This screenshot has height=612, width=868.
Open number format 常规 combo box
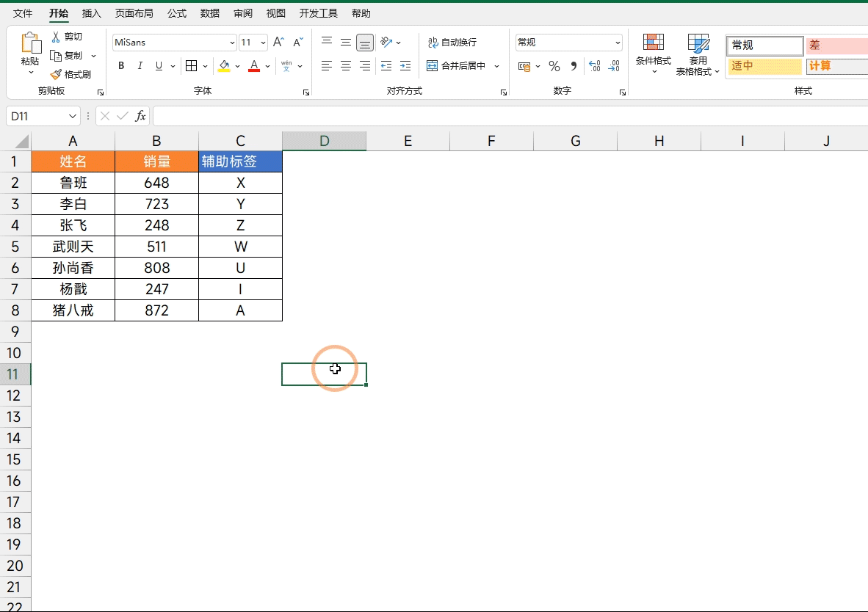[569, 42]
